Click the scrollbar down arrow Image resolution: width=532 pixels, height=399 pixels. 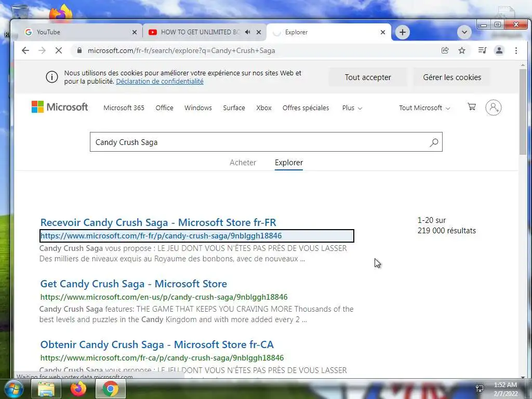pos(523,377)
